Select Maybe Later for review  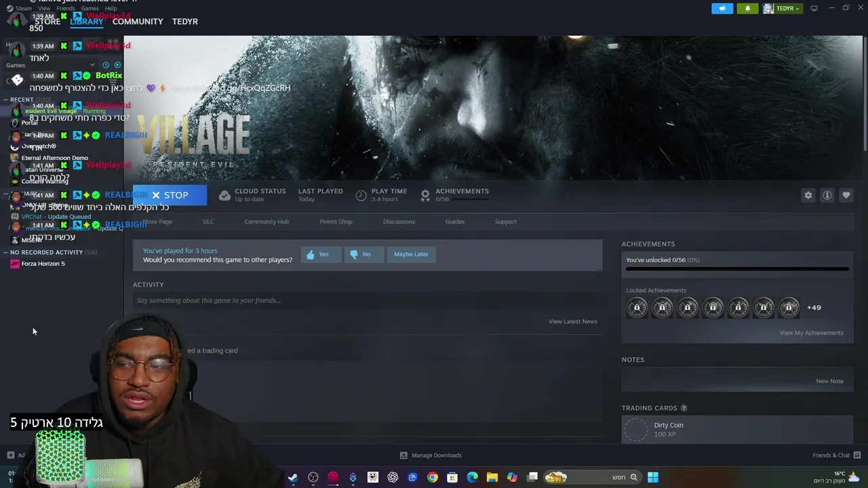[x=411, y=254]
